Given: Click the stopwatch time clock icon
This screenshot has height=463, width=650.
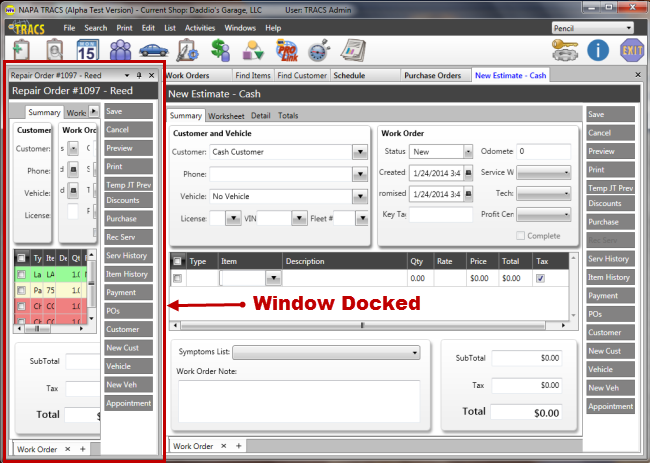Looking at the screenshot, I should 319,51.
